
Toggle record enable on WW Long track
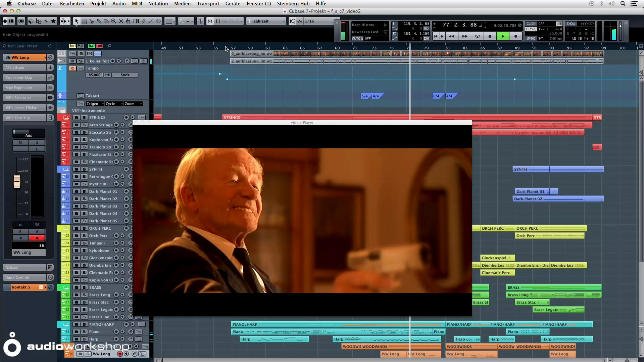coord(120,354)
